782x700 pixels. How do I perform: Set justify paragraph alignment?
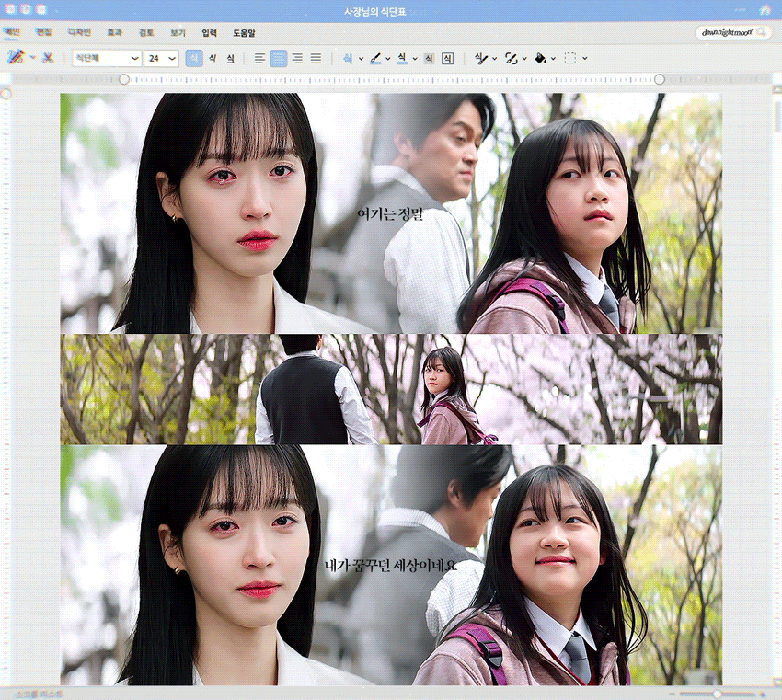316,59
